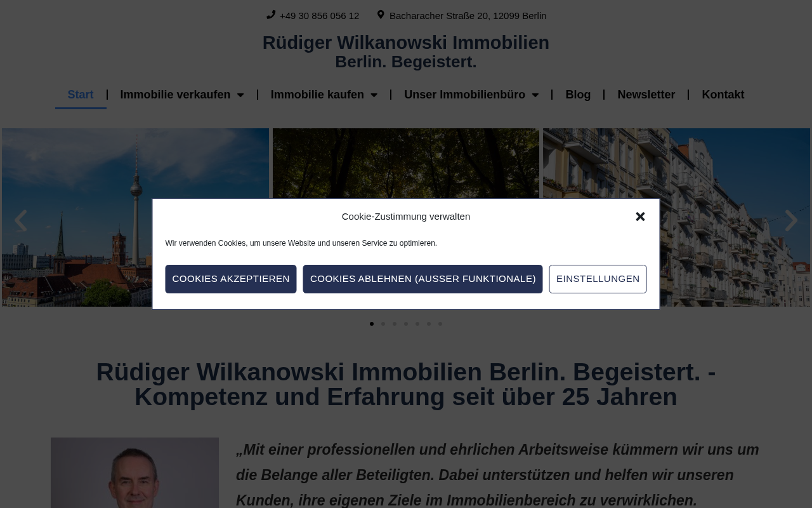Decline cookies except functional ones

[422, 279]
